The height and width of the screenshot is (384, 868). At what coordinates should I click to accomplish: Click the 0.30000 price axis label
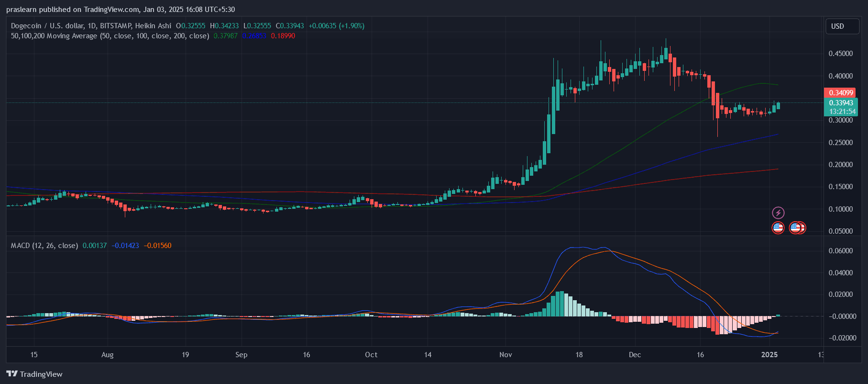click(x=840, y=120)
